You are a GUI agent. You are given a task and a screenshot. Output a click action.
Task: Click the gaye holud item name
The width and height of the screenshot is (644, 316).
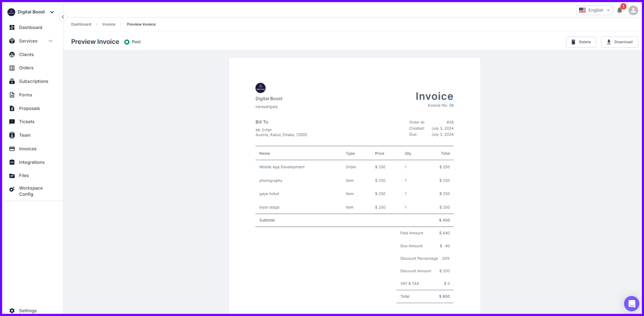point(269,194)
